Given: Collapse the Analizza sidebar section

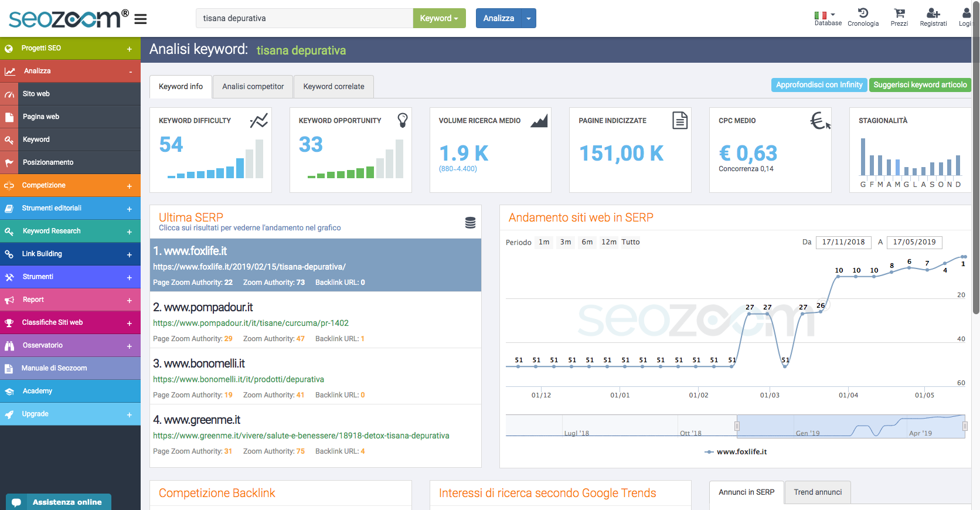Looking at the screenshot, I should pyautogui.click(x=130, y=72).
